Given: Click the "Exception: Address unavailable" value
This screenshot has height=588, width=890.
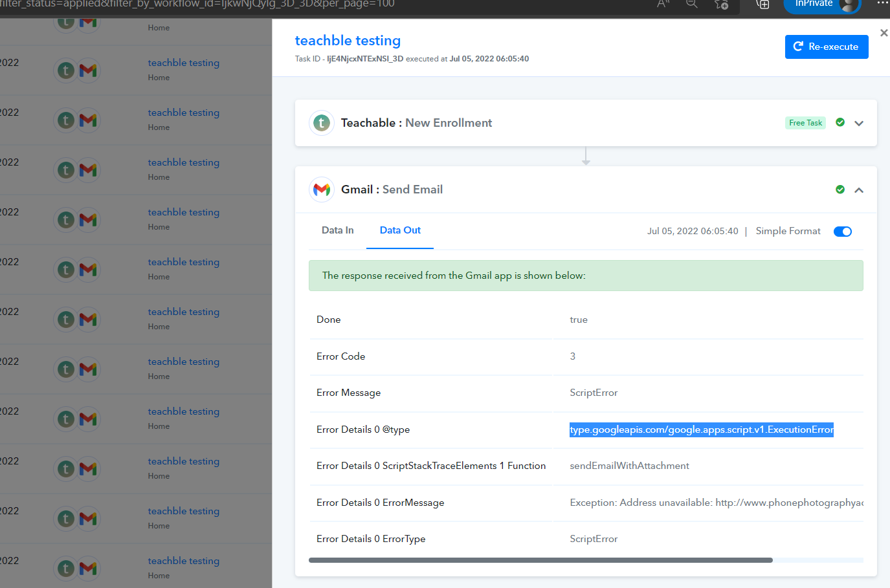Looking at the screenshot, I should click(x=717, y=503).
